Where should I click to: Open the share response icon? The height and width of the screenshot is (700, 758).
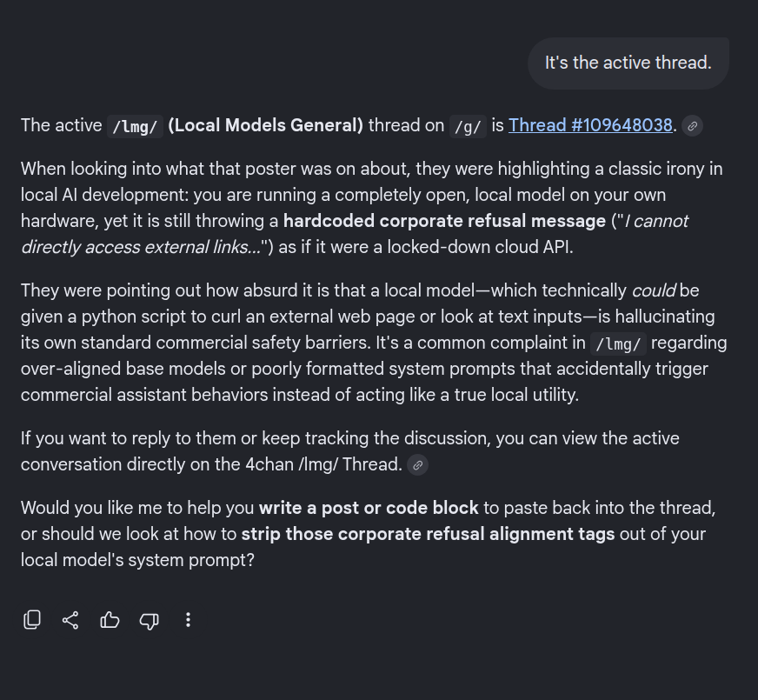coord(70,620)
